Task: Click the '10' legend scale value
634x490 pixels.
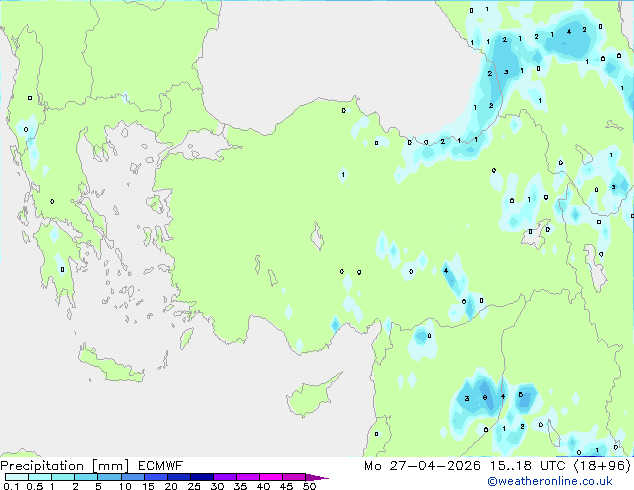Action: coord(125,486)
